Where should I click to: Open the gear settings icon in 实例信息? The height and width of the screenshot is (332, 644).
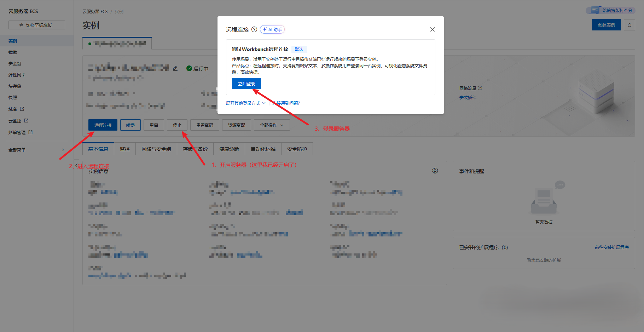(435, 171)
